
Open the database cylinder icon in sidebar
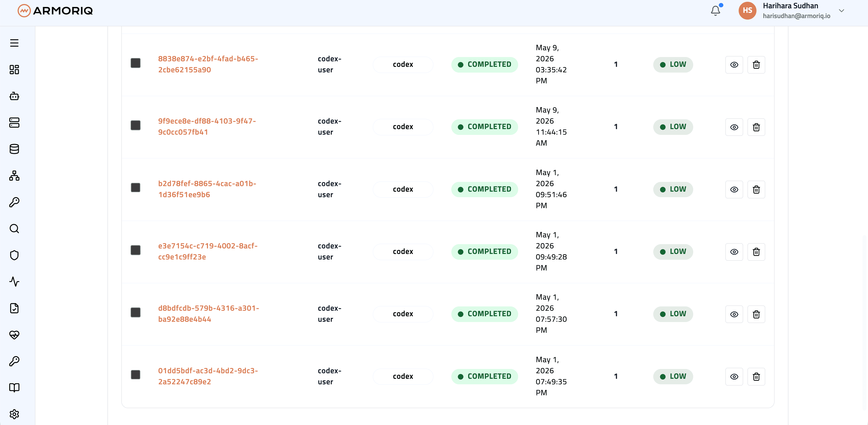(14, 149)
